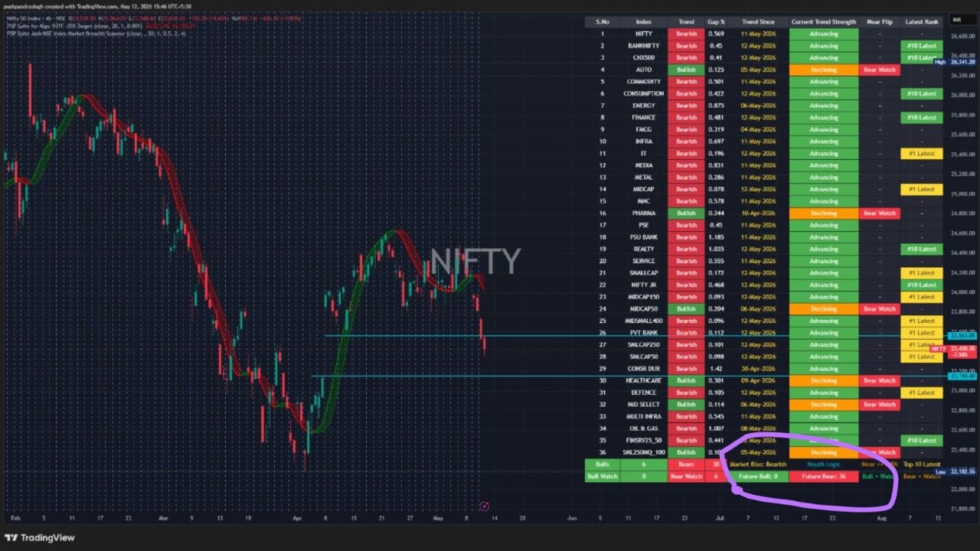
Task: Select the PVT BANK index name cell
Action: 643,333
